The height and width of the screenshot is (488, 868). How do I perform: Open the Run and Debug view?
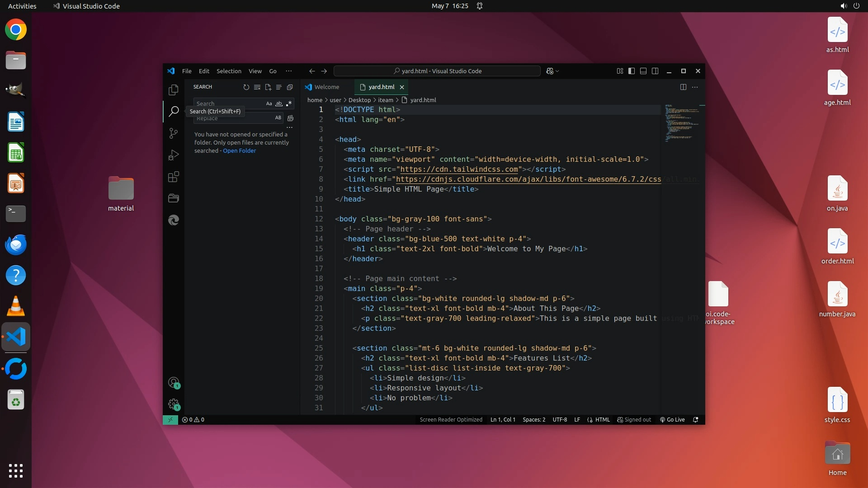173,155
